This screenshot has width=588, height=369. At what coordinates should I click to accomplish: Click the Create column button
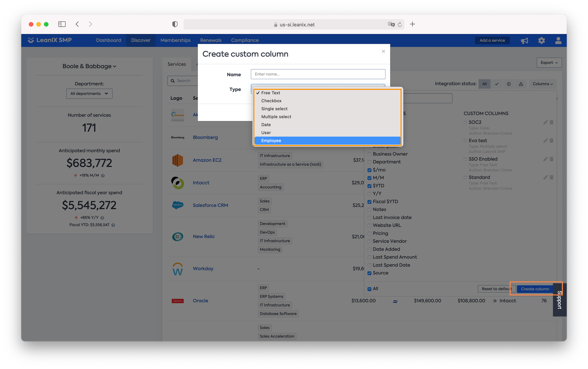535,289
